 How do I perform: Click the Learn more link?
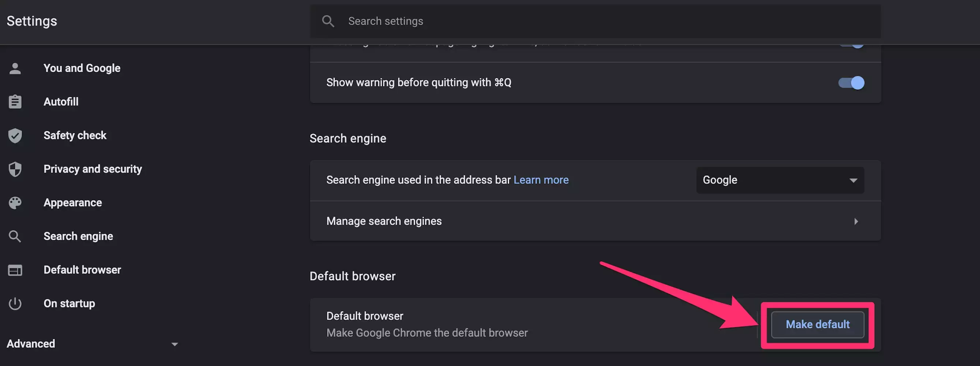pyautogui.click(x=541, y=180)
